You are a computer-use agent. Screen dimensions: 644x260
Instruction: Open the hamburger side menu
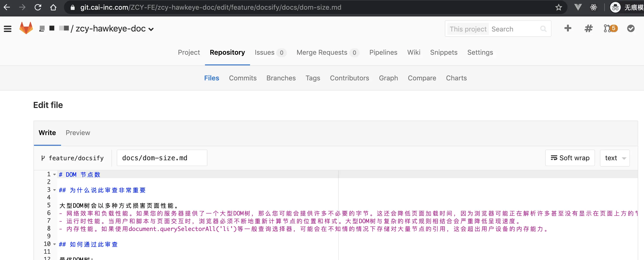coord(8,29)
